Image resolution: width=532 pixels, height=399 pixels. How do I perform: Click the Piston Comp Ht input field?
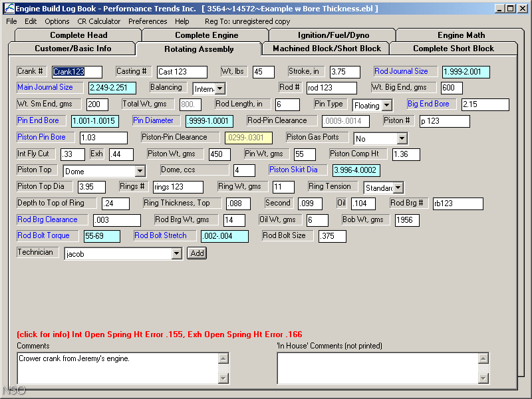[x=406, y=154]
